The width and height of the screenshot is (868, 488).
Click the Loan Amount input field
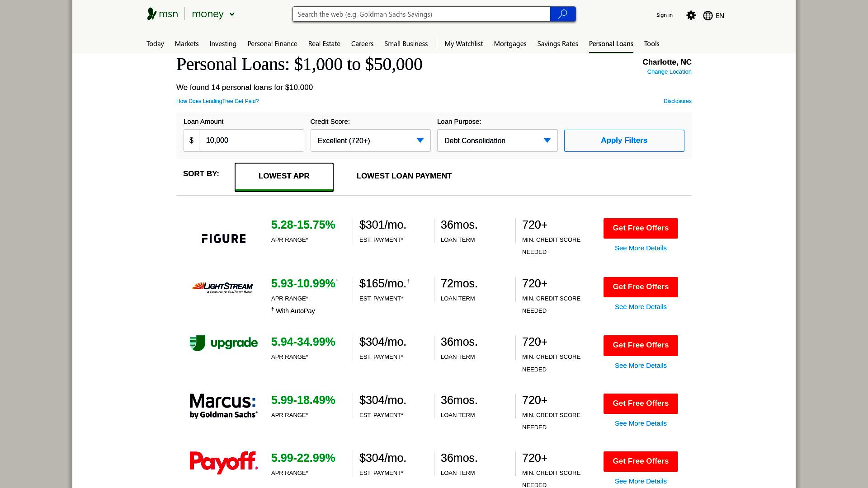click(251, 141)
